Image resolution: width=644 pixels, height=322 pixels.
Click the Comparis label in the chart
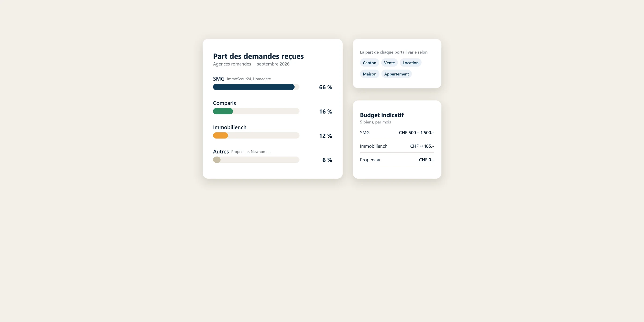tap(224, 103)
